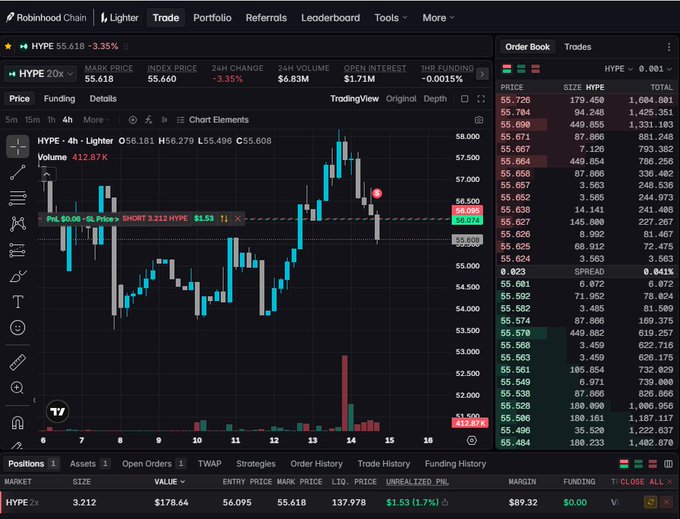
Task: Click the share PnL icon
Action: (x=445, y=503)
